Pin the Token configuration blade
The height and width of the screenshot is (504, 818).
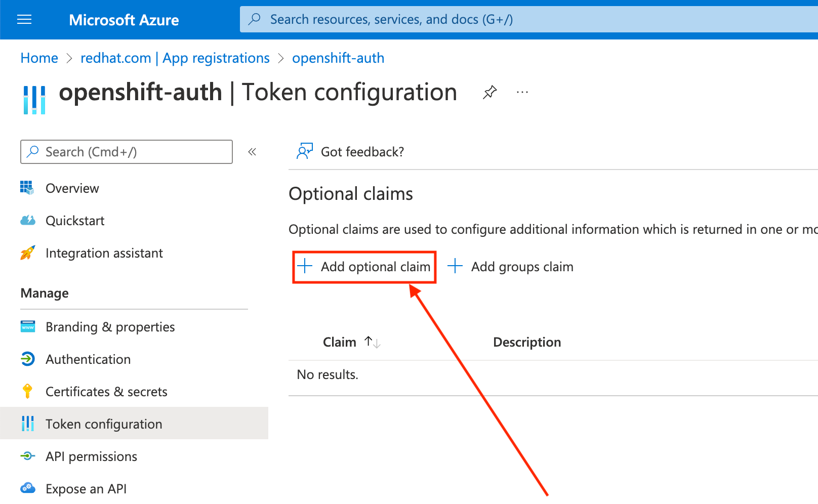click(x=489, y=92)
